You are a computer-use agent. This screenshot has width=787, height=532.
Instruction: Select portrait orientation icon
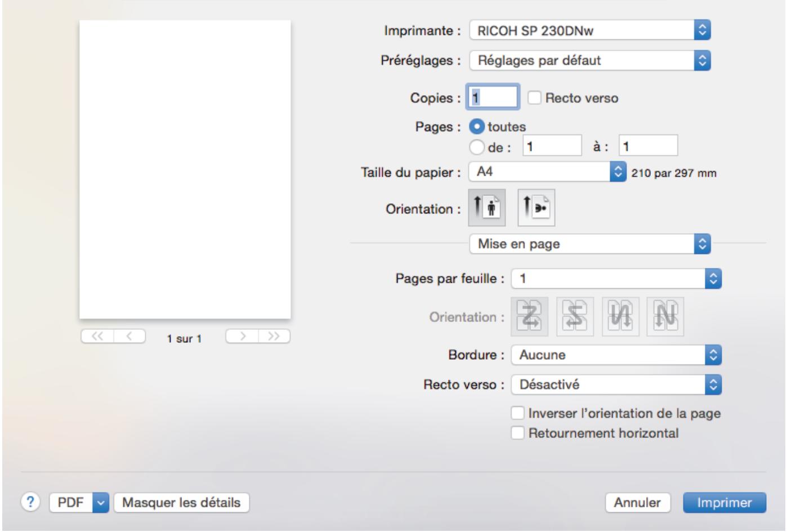click(487, 208)
